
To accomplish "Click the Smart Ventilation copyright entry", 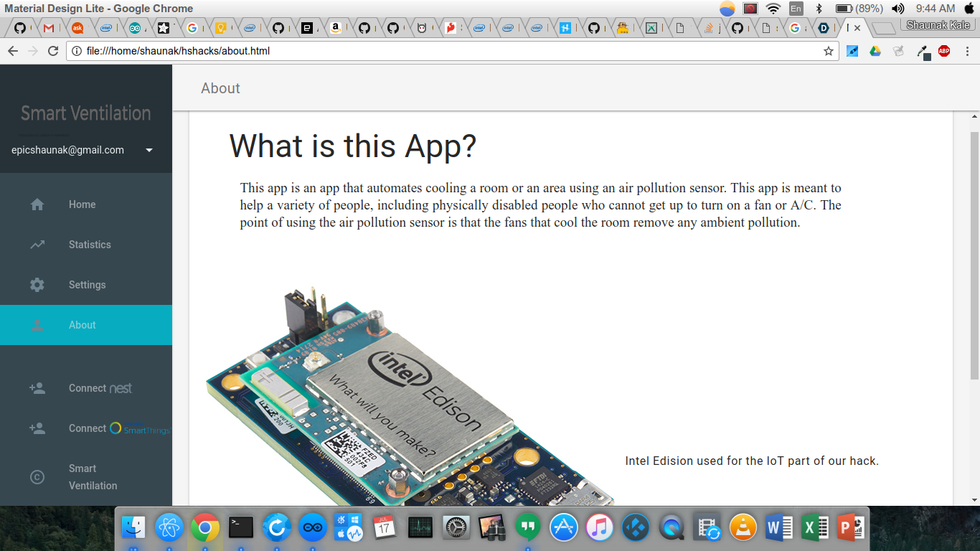I will coord(86,477).
